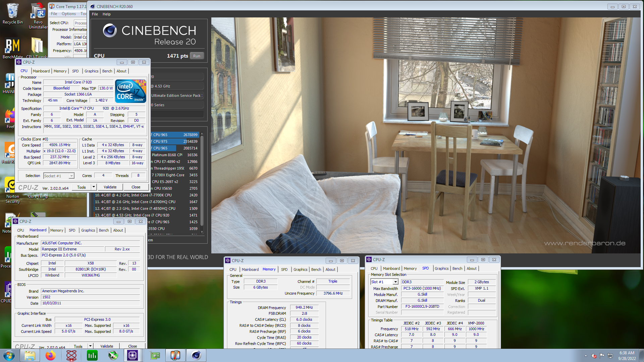
Task: Select ranking row Core i7-6700HQ 1647
Action: [x=146, y=202]
